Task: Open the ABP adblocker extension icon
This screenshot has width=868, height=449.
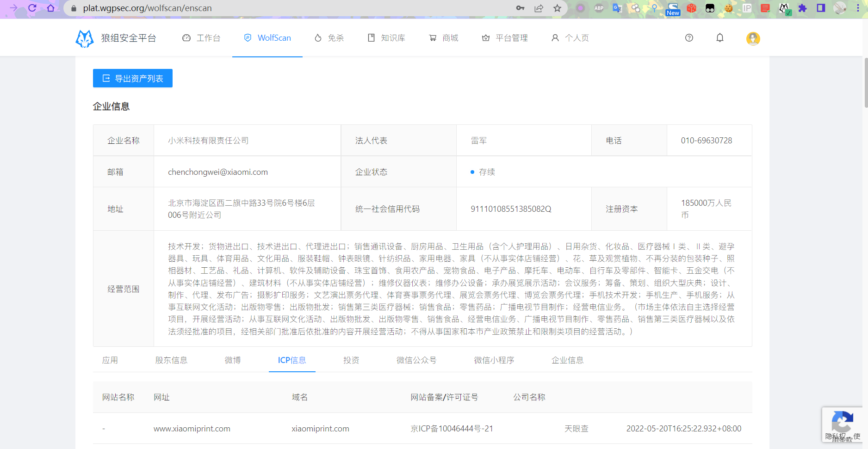Action: (x=599, y=8)
